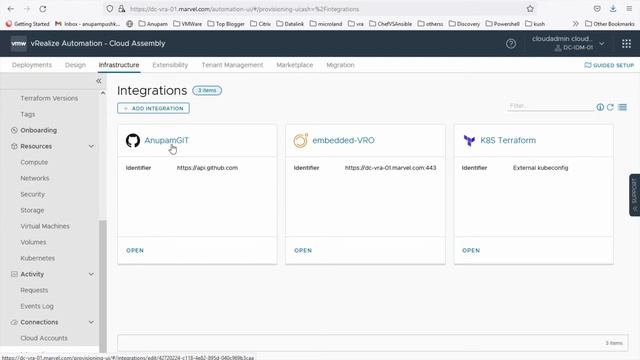Click the browser back arrow
Viewport: 640px width, 360px height.
click(x=11, y=9)
